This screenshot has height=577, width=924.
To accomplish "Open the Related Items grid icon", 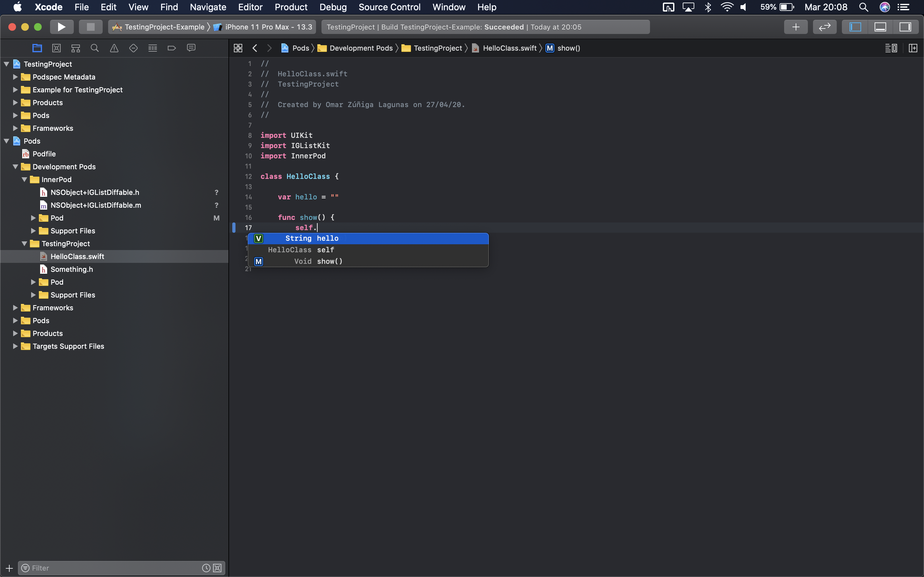I will 238,48.
